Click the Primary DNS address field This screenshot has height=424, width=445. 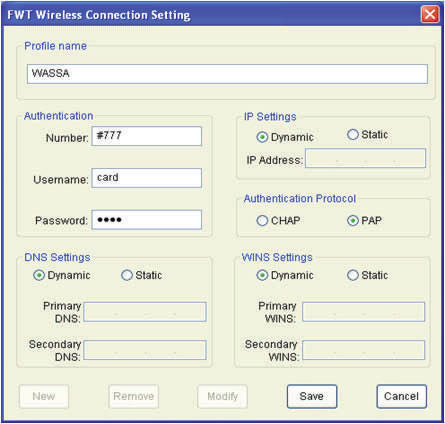coord(145,312)
